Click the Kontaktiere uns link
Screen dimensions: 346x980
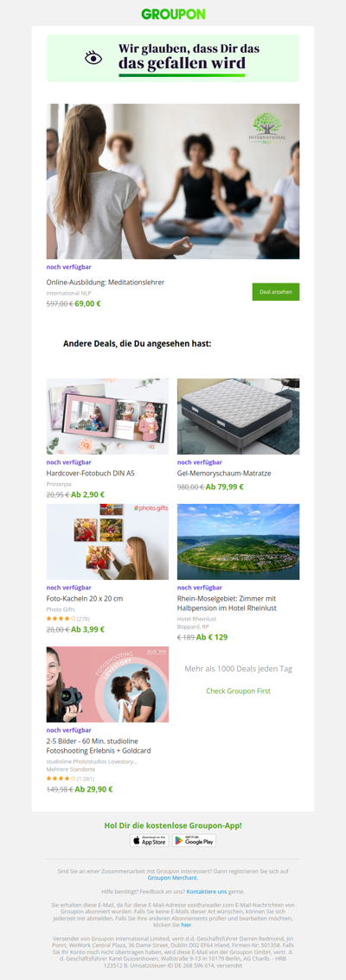[x=207, y=891]
